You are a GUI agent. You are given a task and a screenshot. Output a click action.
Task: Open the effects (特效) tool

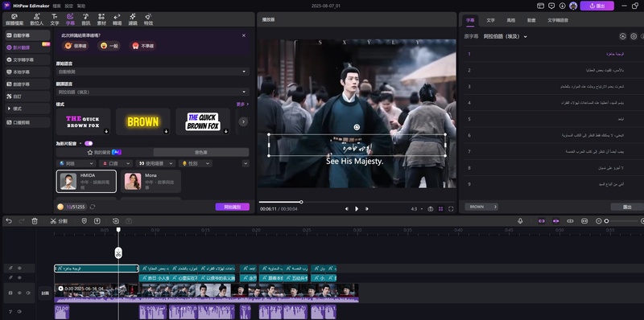[x=148, y=19]
